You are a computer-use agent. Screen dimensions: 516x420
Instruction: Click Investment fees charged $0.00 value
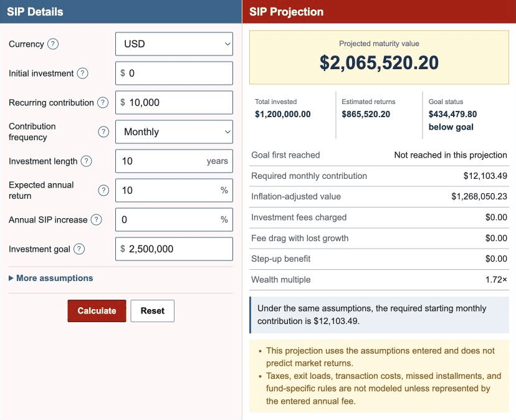pyautogui.click(x=496, y=217)
